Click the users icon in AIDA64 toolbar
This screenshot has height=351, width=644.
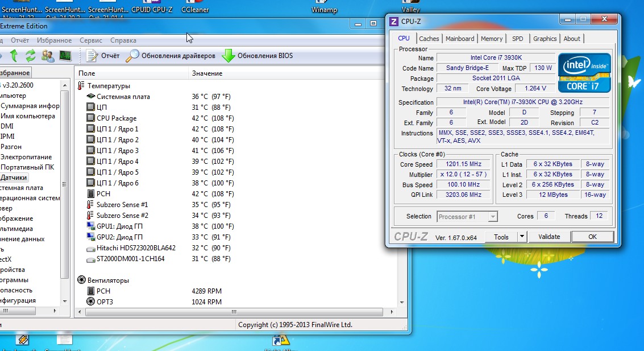pyautogui.click(x=48, y=56)
